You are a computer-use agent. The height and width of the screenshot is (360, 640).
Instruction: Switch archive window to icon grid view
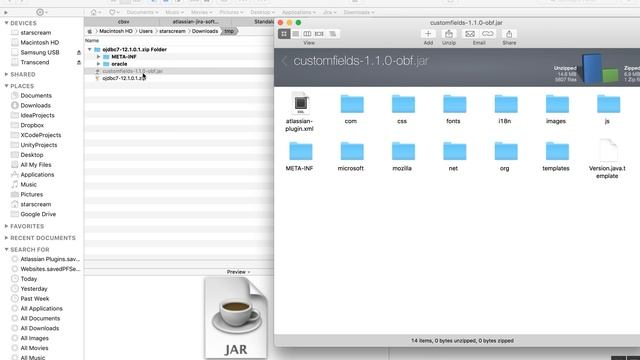pyautogui.click(x=284, y=34)
